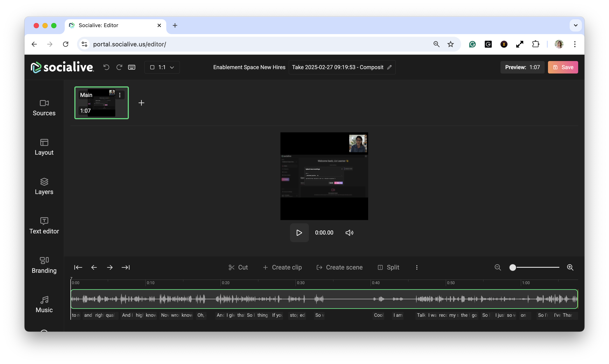Jump to timeline start arrow

pyautogui.click(x=78, y=267)
